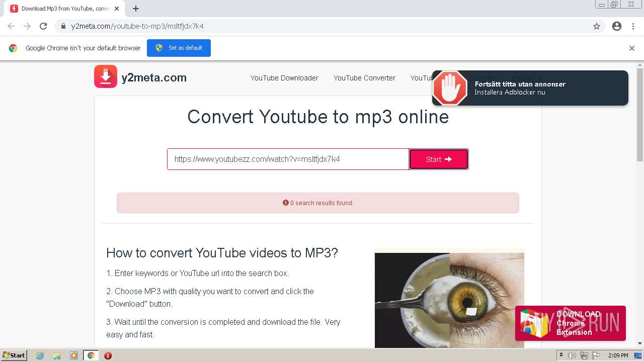Open Chrome's three-dot menu

coord(633,26)
